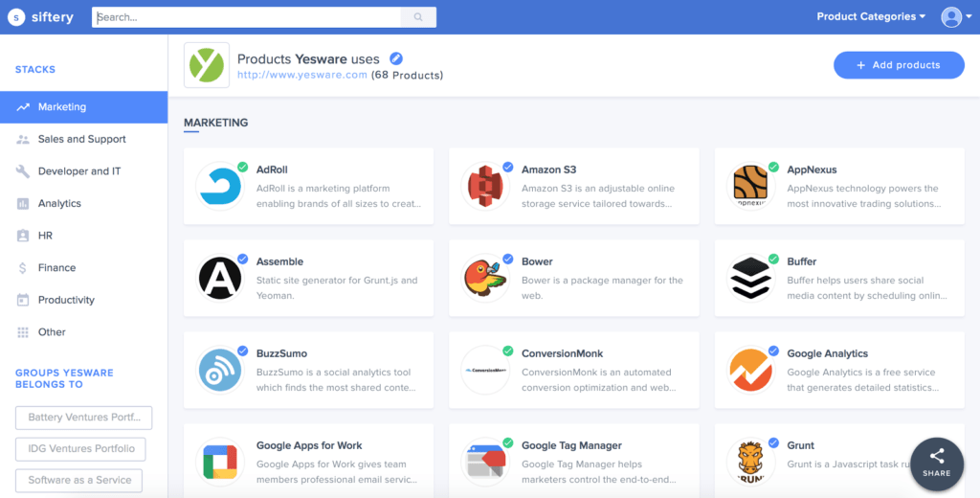Click the AdRoll product logo

point(219,186)
